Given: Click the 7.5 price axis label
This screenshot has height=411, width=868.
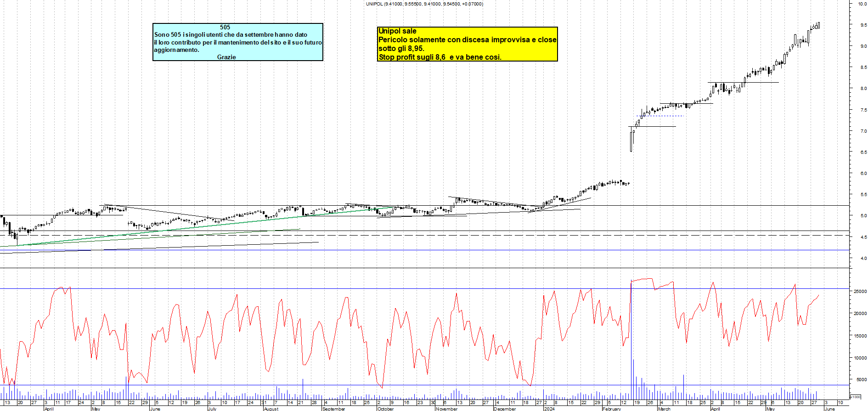Looking at the screenshot, I should (863, 110).
